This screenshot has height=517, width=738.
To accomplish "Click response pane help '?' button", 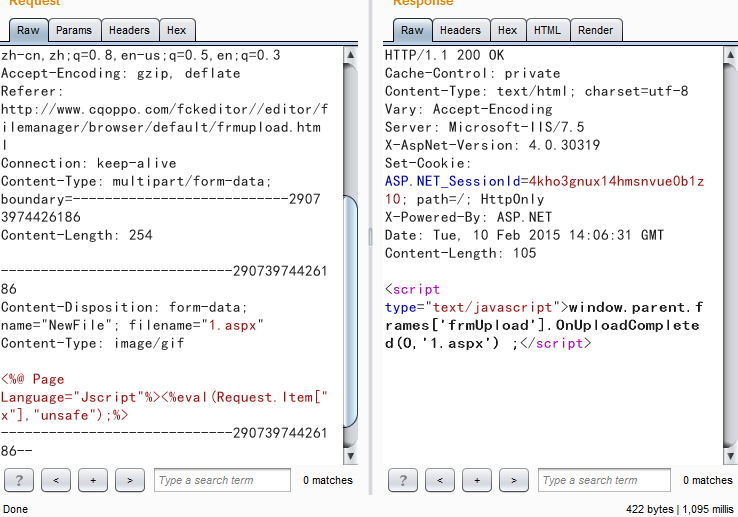I will 403,480.
